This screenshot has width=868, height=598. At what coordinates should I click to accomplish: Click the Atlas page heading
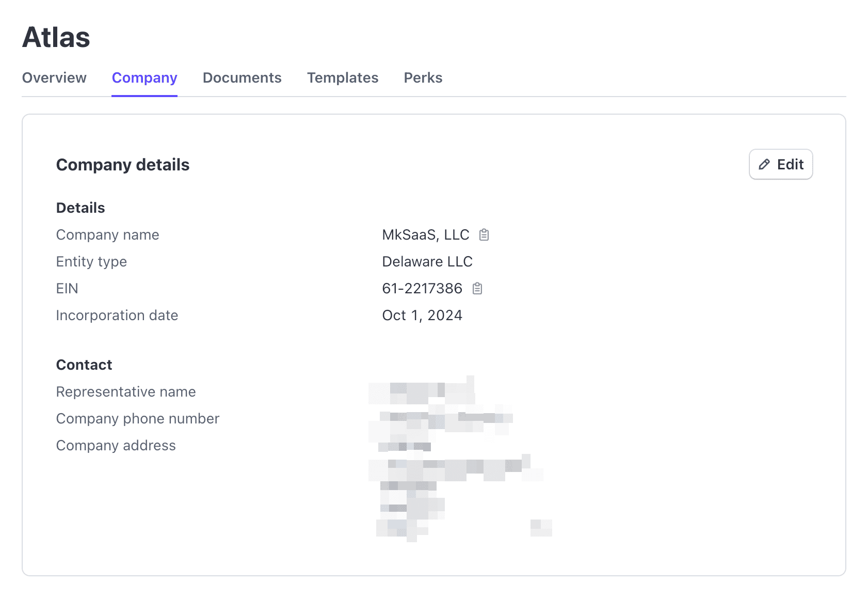point(56,38)
